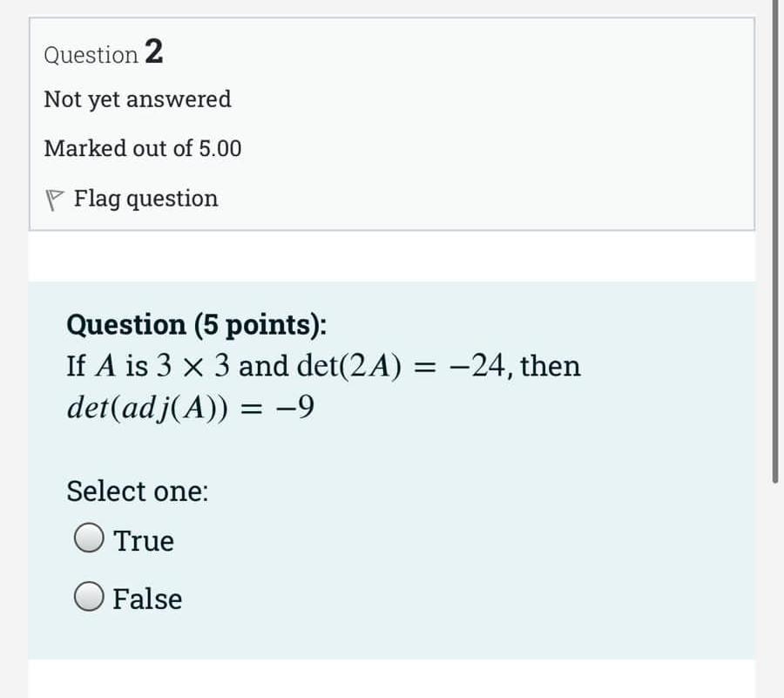Click the flag icon beside Flag question
The image size is (784, 698).
point(56,198)
